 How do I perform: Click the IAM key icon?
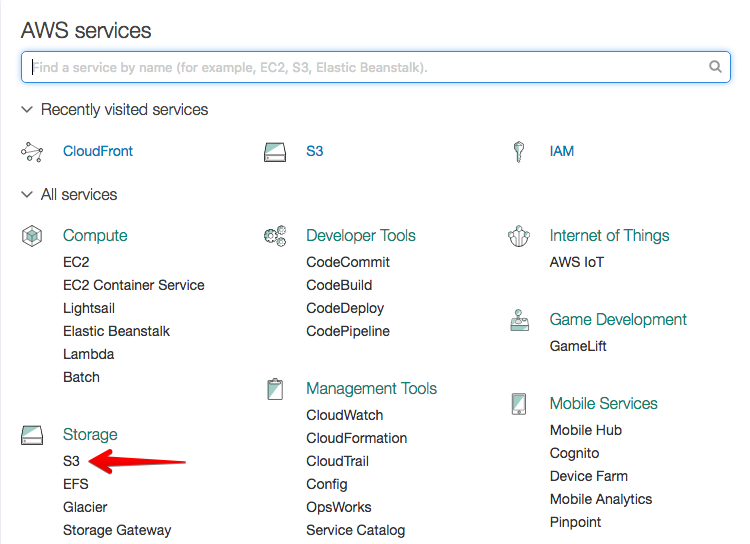pyautogui.click(x=518, y=152)
